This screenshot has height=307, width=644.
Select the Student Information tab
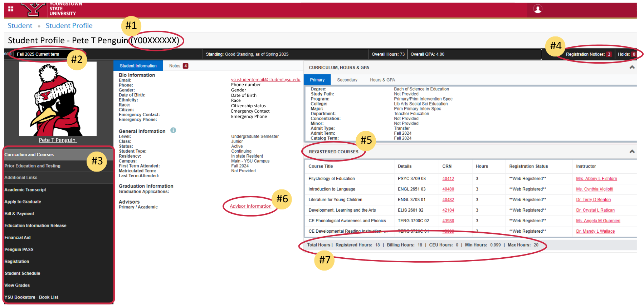click(x=138, y=66)
